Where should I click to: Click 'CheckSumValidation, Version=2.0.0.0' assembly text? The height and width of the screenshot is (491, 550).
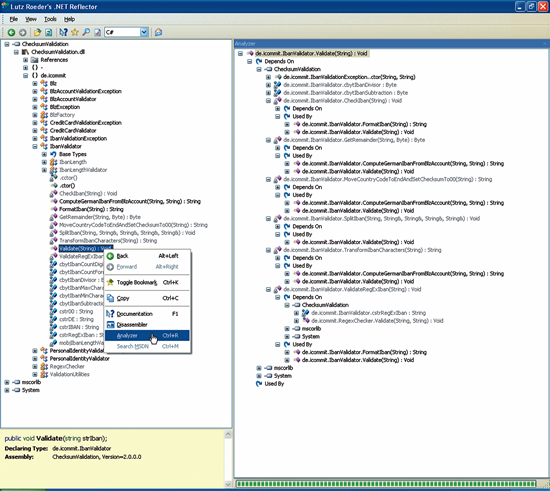pos(97,457)
